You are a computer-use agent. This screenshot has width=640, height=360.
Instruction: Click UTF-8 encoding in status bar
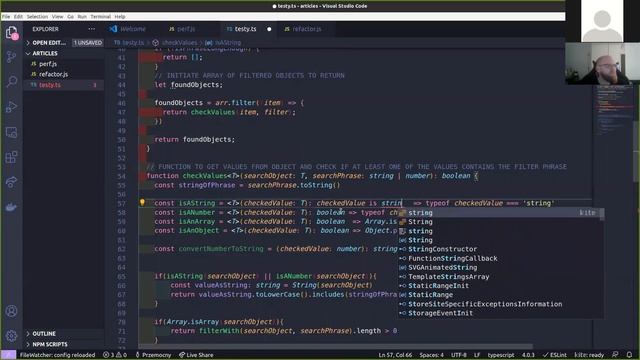click(459, 355)
